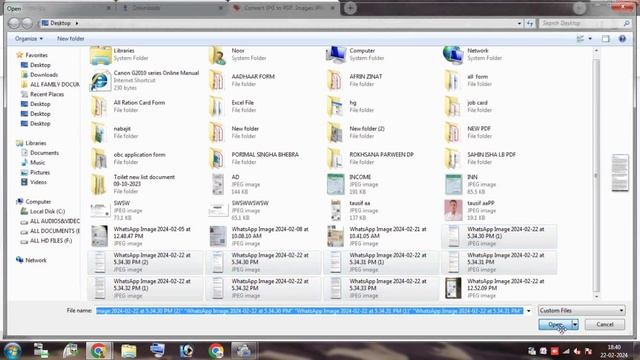Open File Explorer from the taskbar

[x=129, y=351]
